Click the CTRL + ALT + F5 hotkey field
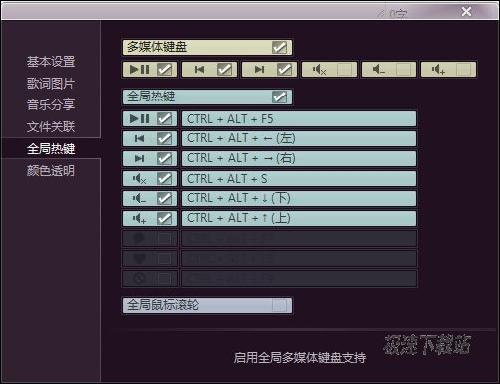Viewport: 500px width, 384px height. pos(299,119)
